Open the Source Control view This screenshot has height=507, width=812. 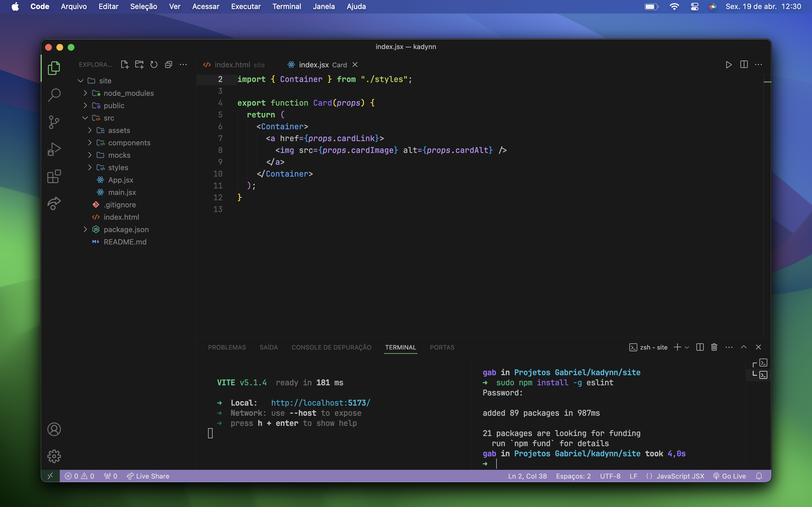tap(54, 122)
